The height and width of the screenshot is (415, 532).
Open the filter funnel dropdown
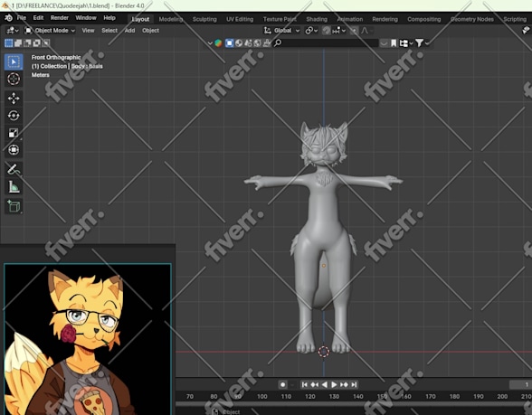point(422,43)
